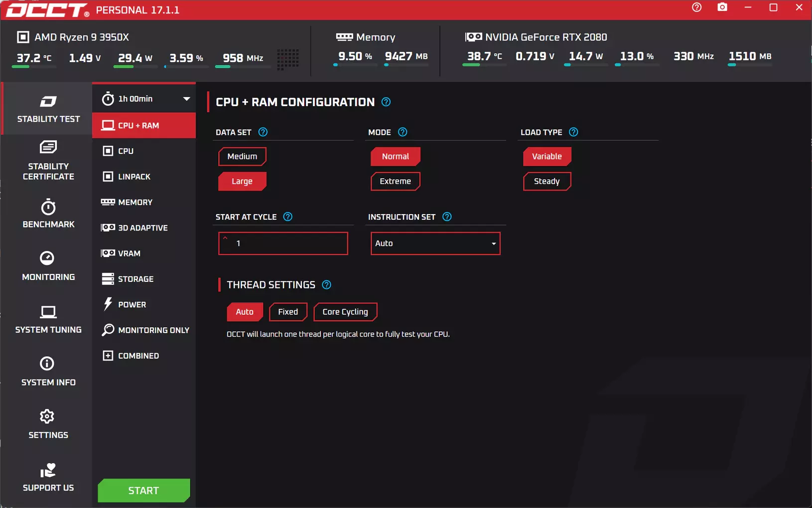
Task: Select the VRAM test
Action: [144, 253]
